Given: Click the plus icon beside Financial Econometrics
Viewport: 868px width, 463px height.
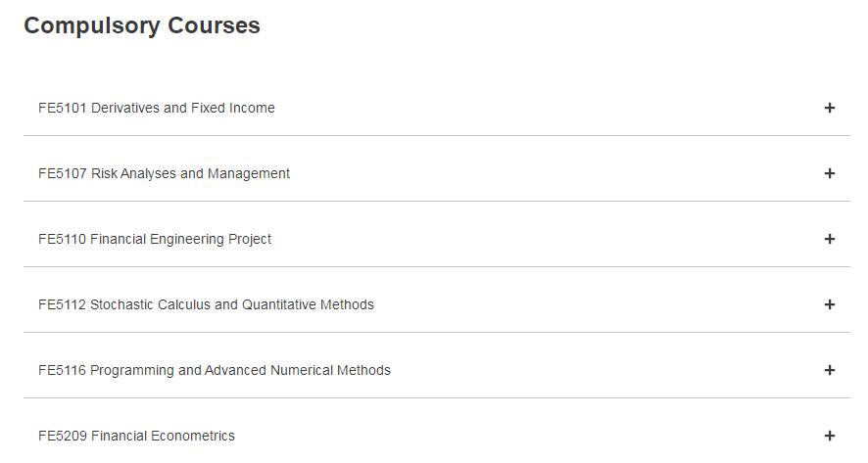Looking at the screenshot, I should point(829,436).
